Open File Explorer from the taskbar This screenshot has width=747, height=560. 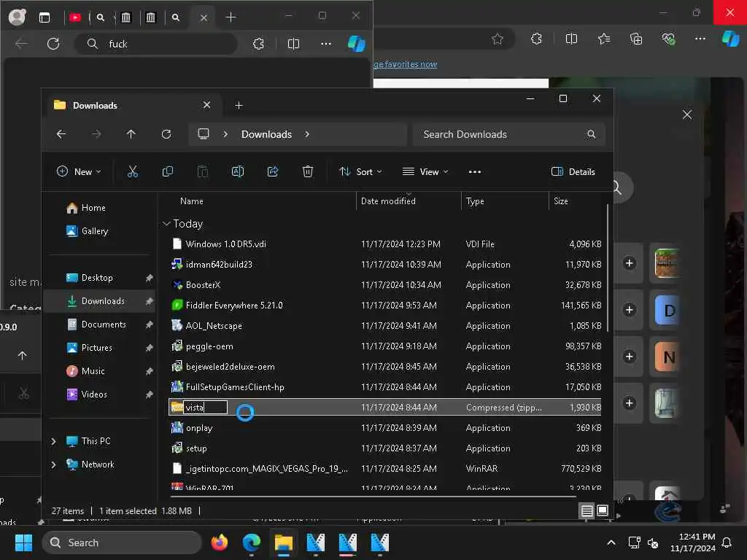click(284, 542)
